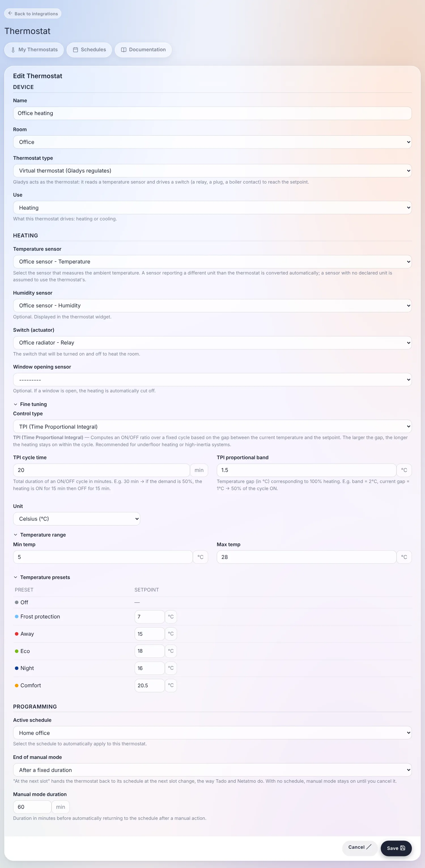
Task: Click the back arrow icon to integrations
Action: tap(10, 14)
